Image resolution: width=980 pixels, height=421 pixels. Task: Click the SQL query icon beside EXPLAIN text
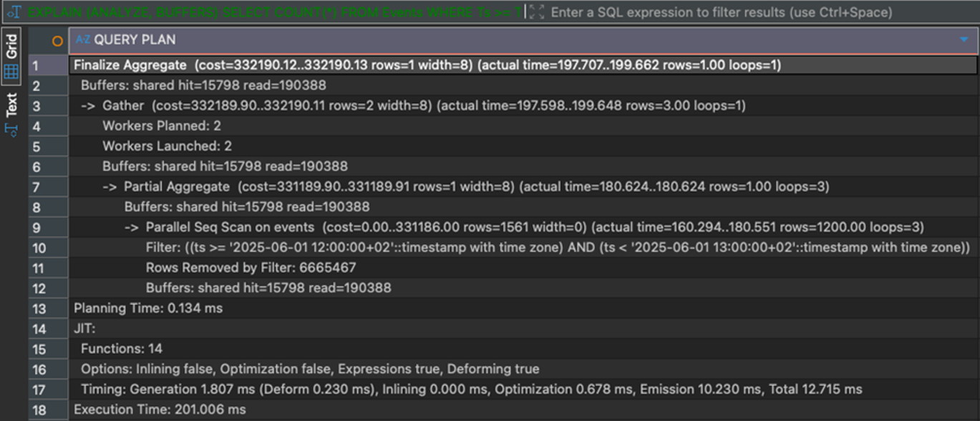click(x=14, y=12)
